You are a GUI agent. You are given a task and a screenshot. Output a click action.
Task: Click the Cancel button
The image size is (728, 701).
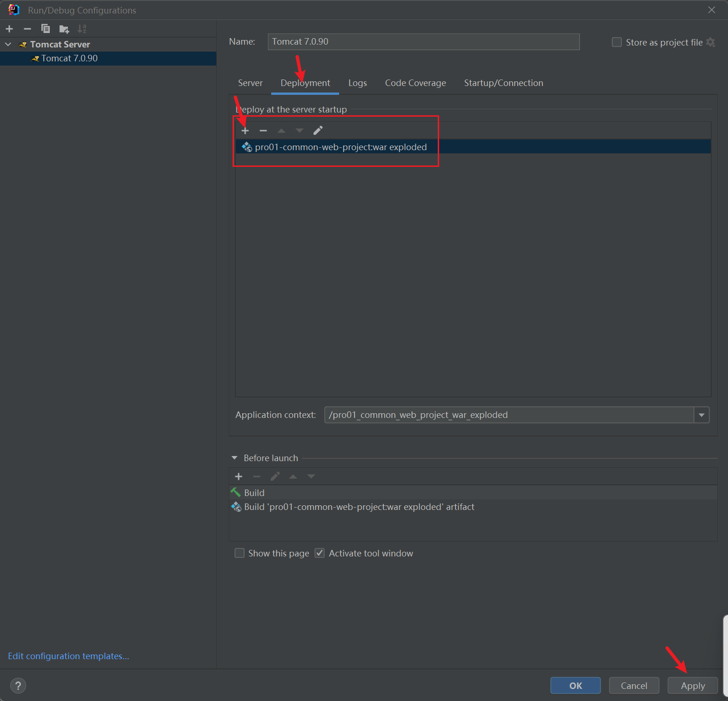click(634, 686)
